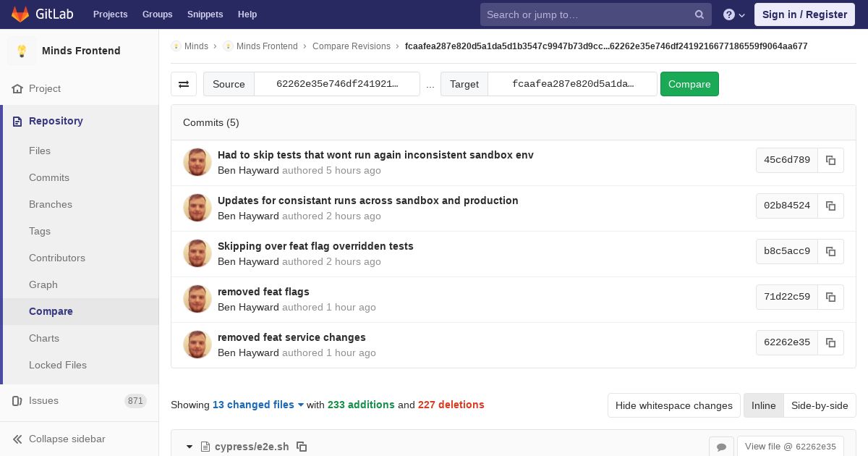Copy commit SHA 45c6d789
The image size is (868, 456).
[830, 160]
